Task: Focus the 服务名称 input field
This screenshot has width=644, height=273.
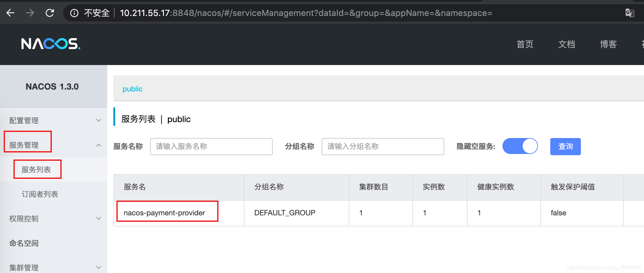Action: coord(211,146)
